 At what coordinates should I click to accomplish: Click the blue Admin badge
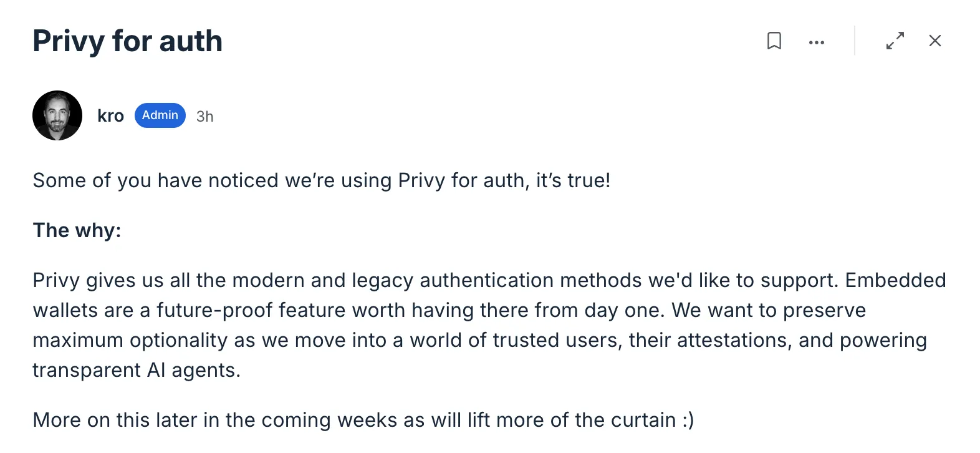point(160,115)
